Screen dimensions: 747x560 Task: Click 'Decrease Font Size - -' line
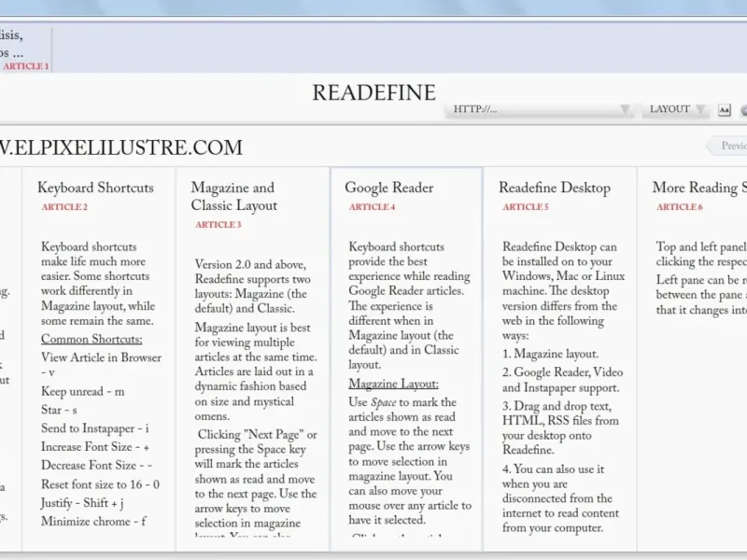(97, 465)
